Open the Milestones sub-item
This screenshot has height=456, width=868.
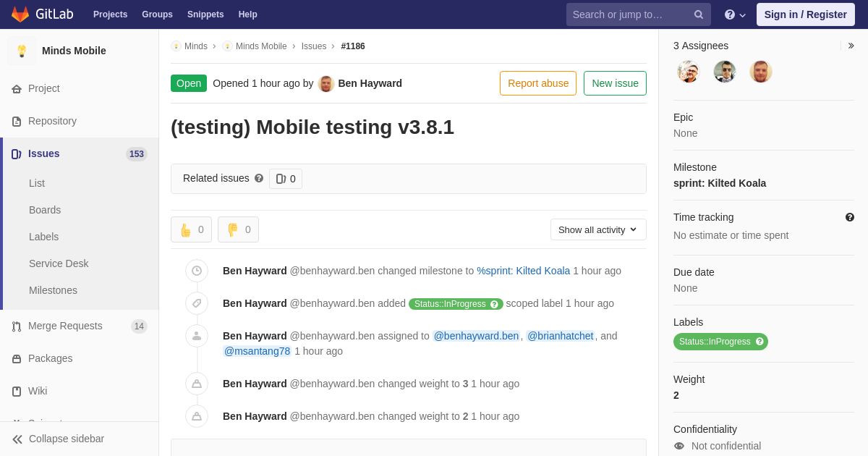pos(53,290)
